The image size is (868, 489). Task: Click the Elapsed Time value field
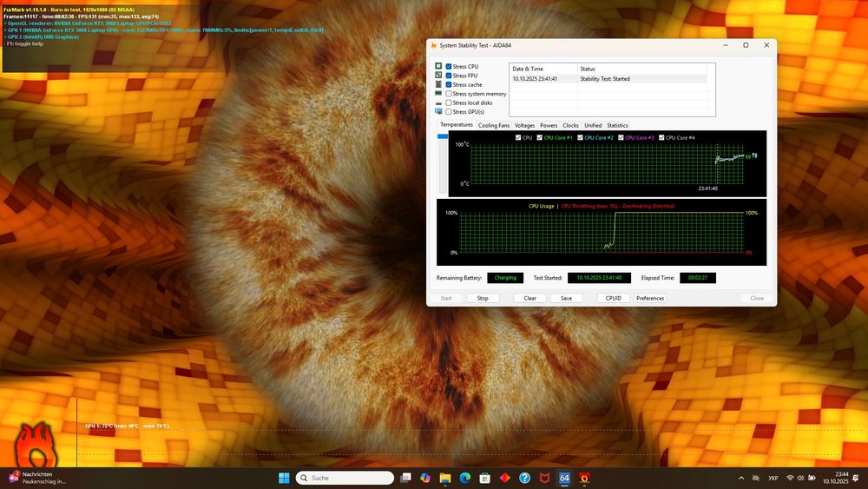coord(698,277)
